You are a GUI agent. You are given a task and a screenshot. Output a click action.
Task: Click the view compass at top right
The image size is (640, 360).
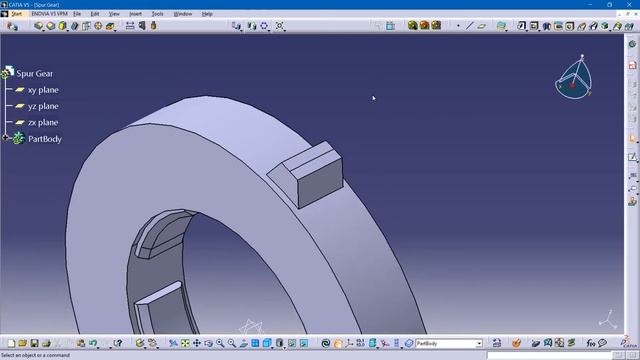coord(573,78)
